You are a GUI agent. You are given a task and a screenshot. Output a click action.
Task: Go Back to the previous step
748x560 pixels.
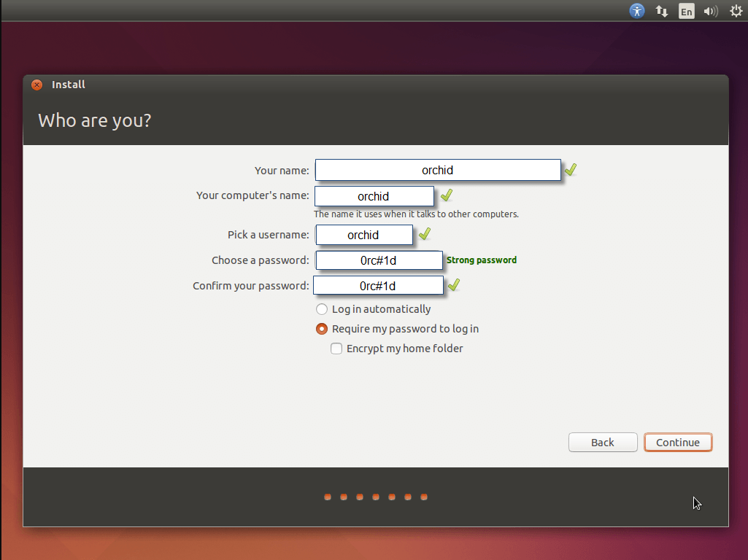(603, 443)
